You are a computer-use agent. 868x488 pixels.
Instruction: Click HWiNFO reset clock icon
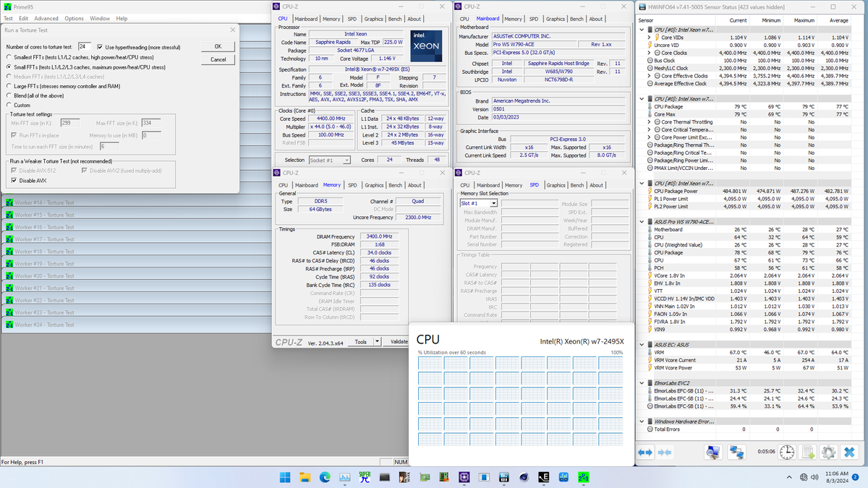pos(788,452)
